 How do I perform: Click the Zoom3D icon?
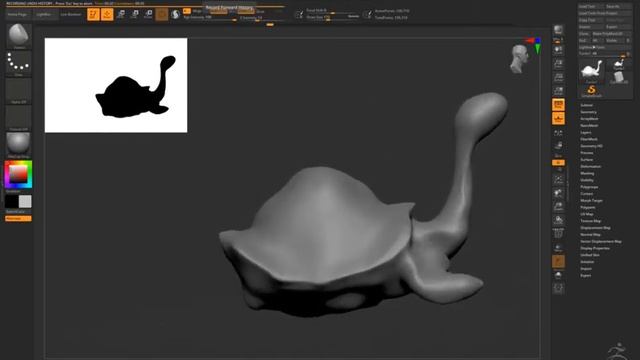[558, 207]
